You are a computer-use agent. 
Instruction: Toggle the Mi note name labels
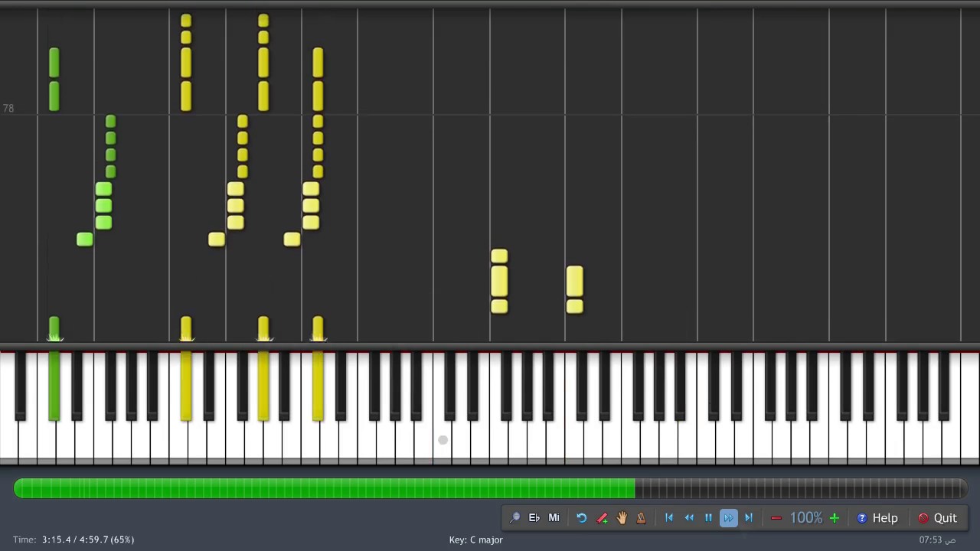(554, 518)
